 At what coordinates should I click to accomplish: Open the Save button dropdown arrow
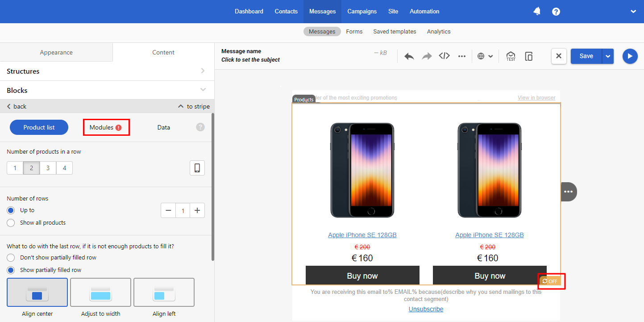click(x=608, y=56)
